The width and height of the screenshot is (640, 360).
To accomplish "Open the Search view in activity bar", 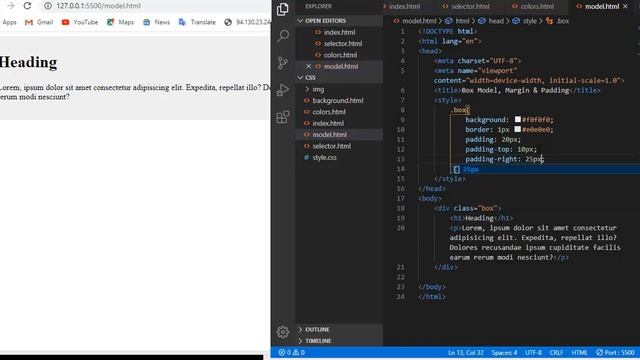I will [x=282, y=36].
